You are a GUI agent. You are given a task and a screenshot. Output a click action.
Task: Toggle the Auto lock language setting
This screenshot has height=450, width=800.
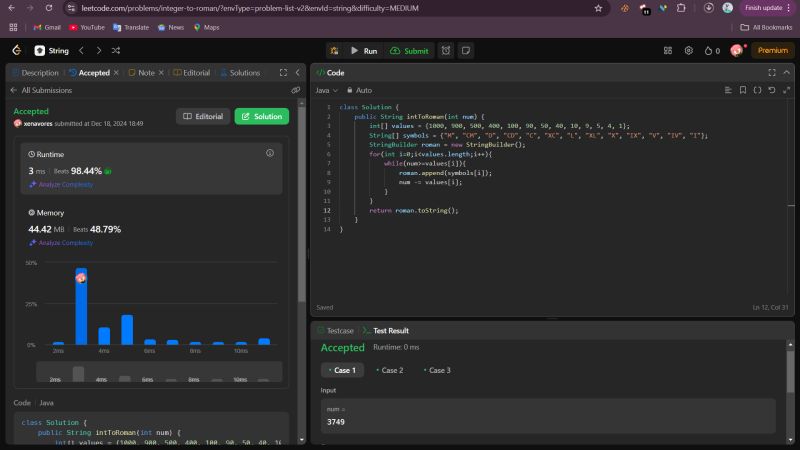(358, 90)
